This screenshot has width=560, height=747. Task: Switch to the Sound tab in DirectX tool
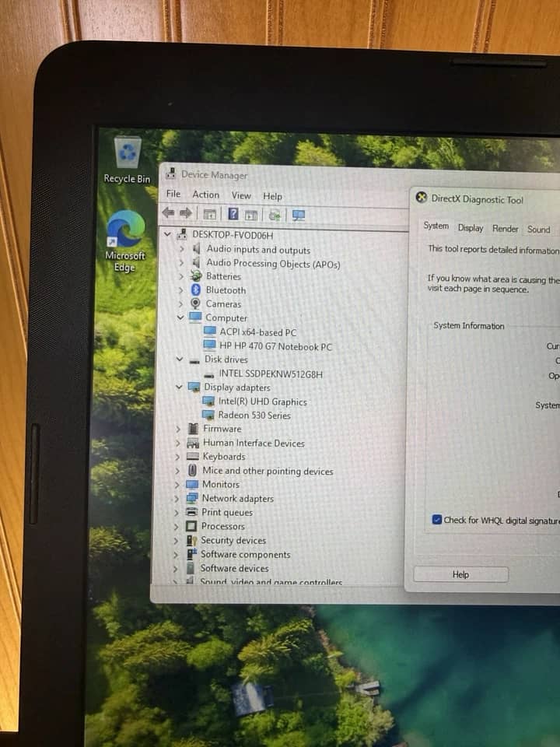pos(538,229)
